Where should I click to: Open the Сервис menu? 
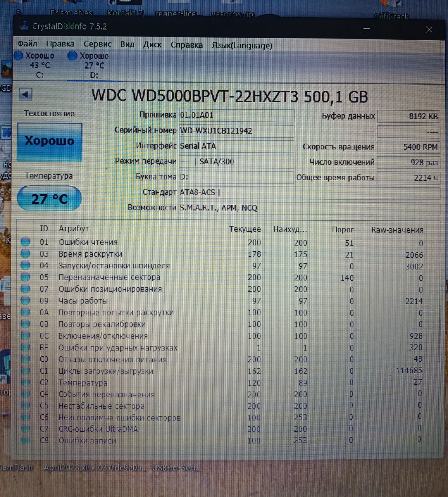98,44
